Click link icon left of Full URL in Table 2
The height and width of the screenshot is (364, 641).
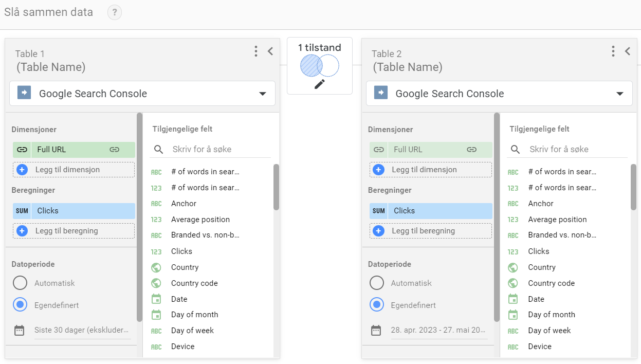point(378,150)
